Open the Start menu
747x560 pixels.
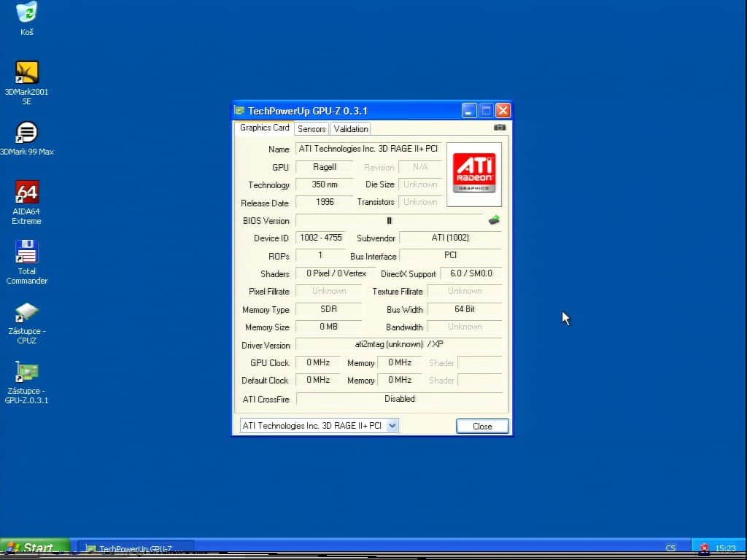34,548
